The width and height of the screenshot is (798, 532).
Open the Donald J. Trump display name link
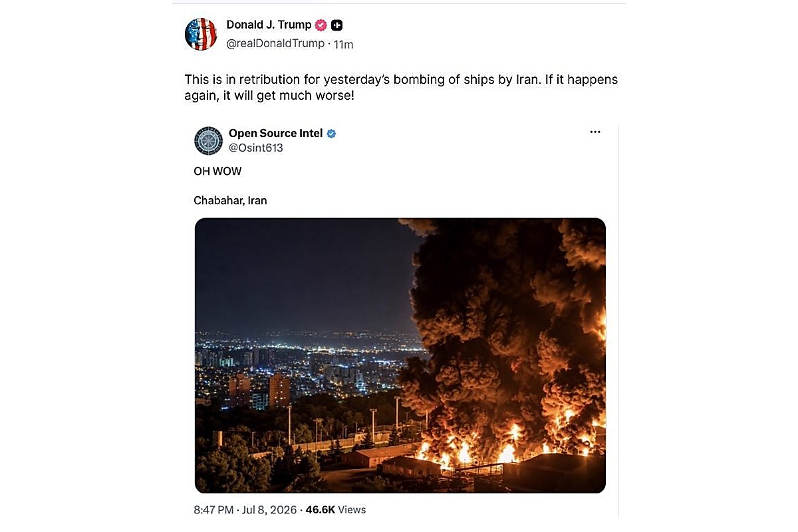point(269,25)
